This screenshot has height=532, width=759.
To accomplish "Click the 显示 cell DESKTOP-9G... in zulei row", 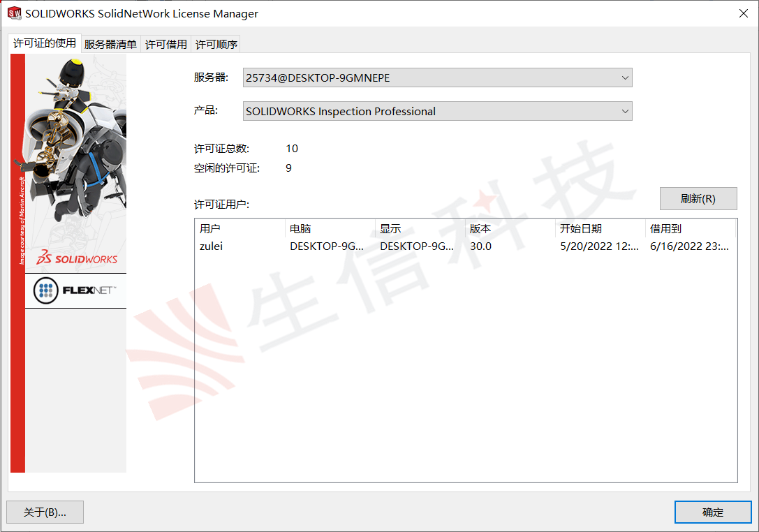I will point(417,246).
